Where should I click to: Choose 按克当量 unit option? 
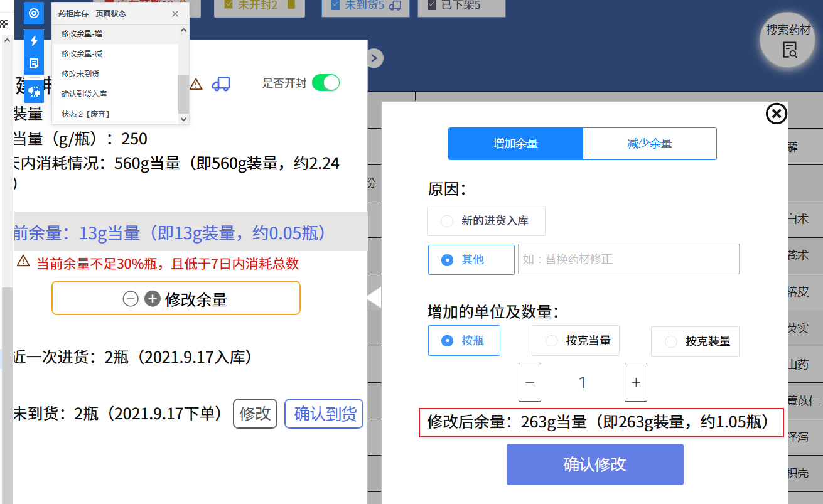coord(576,341)
